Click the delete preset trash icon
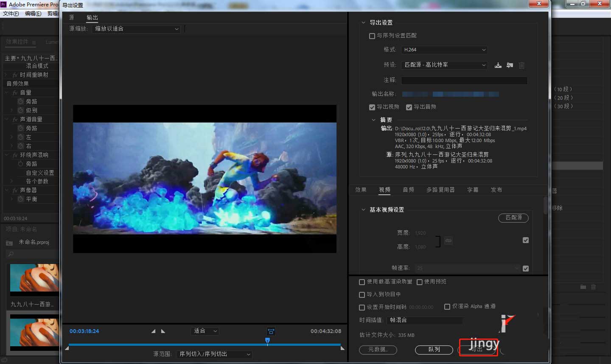Screen dimensions: 611x364 click(x=521, y=65)
